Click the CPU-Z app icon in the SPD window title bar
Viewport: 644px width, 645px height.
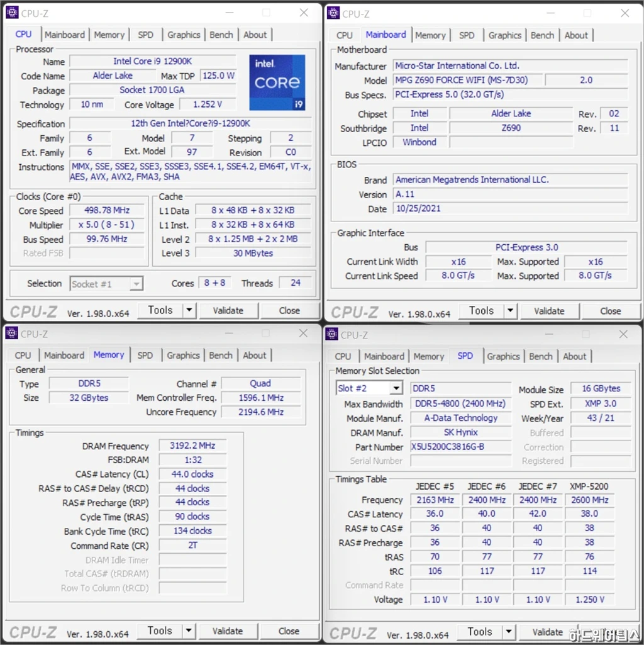(x=332, y=334)
